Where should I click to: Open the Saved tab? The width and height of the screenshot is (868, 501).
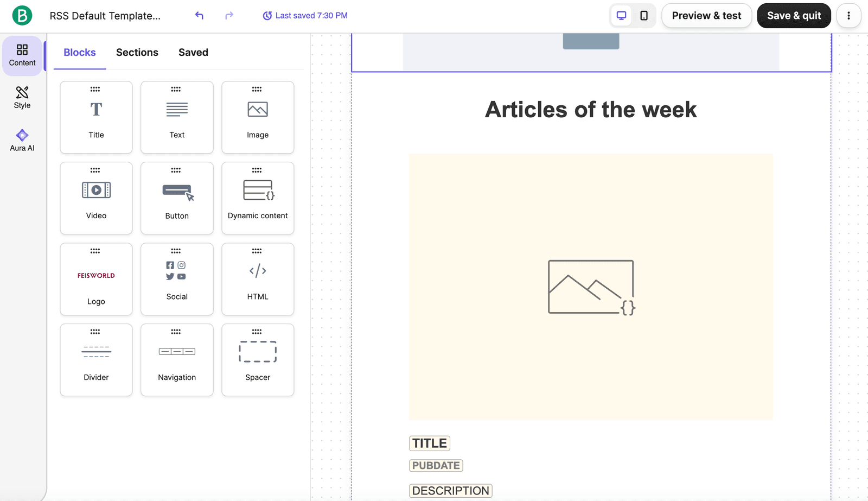click(193, 53)
